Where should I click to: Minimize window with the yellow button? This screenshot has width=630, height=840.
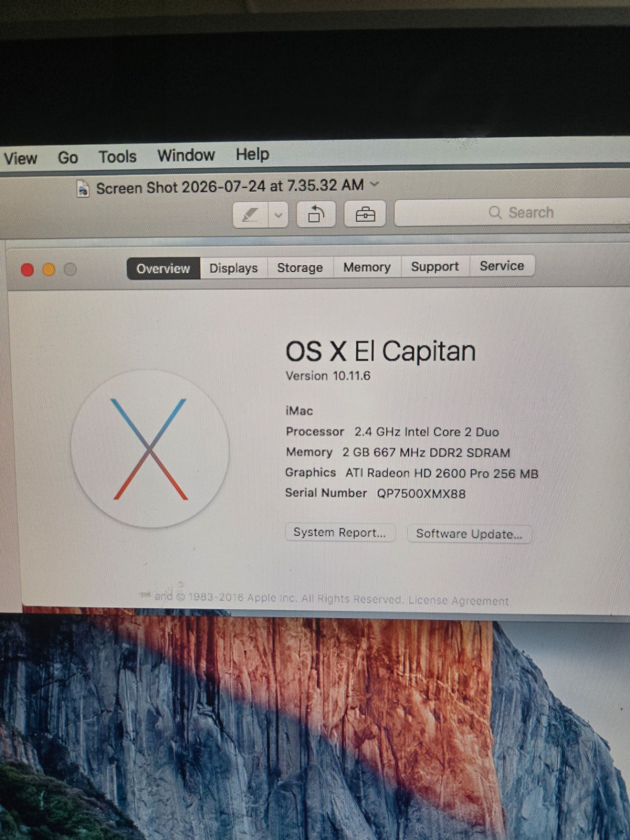[x=49, y=269]
